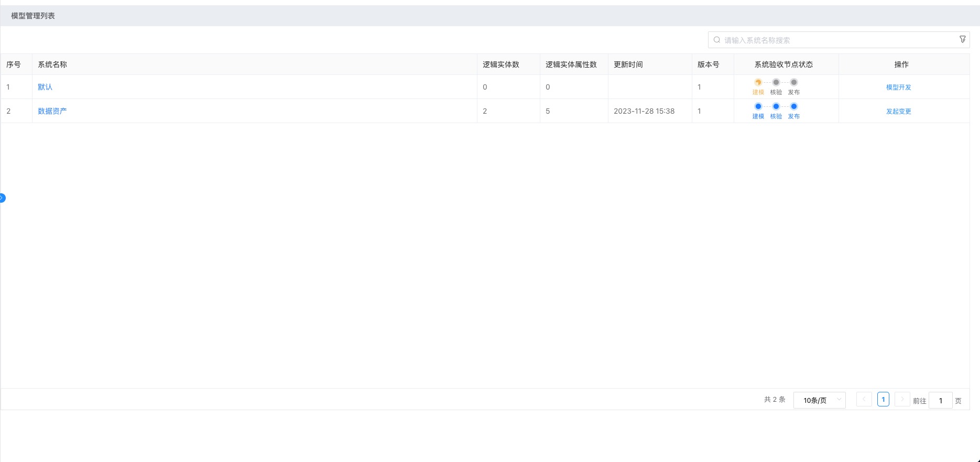Click the search magnifier icon
The height and width of the screenshot is (462, 980).
717,40
